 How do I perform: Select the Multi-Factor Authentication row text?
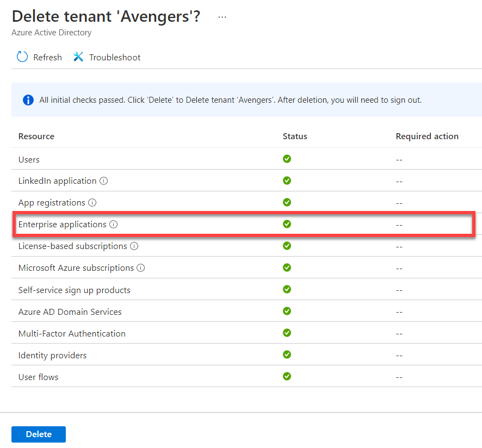(x=72, y=334)
